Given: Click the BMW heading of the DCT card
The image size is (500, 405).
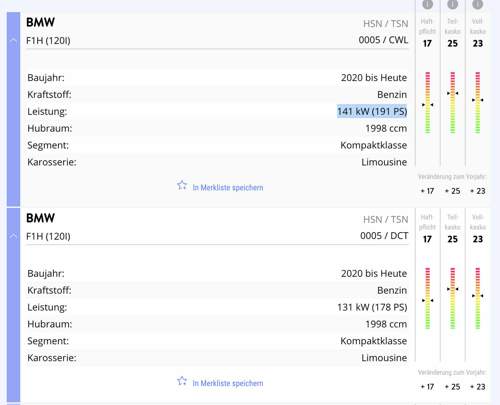Looking at the screenshot, I should click(40, 218).
